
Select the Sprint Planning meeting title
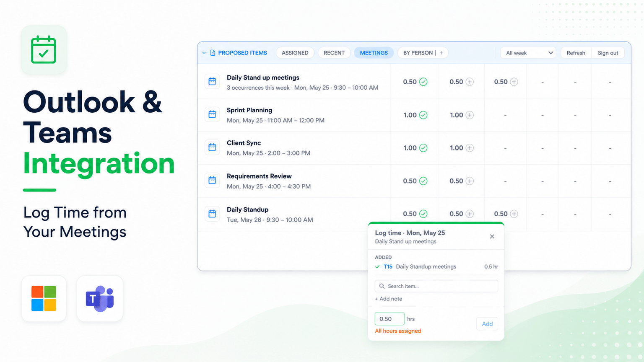[249, 110]
